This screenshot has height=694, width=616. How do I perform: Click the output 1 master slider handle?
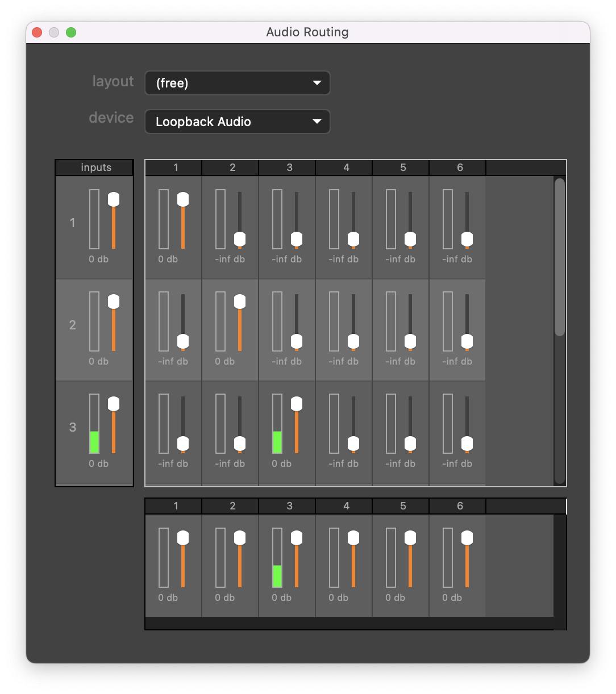183,538
